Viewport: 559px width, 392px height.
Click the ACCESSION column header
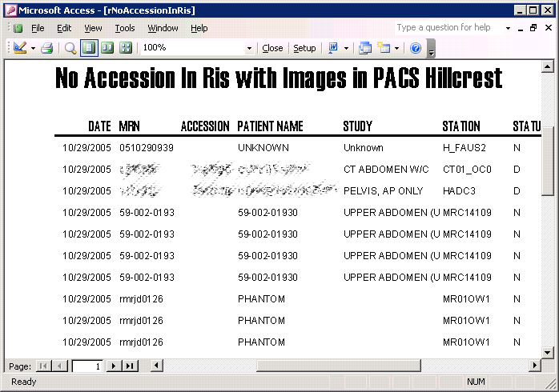pyautogui.click(x=205, y=126)
